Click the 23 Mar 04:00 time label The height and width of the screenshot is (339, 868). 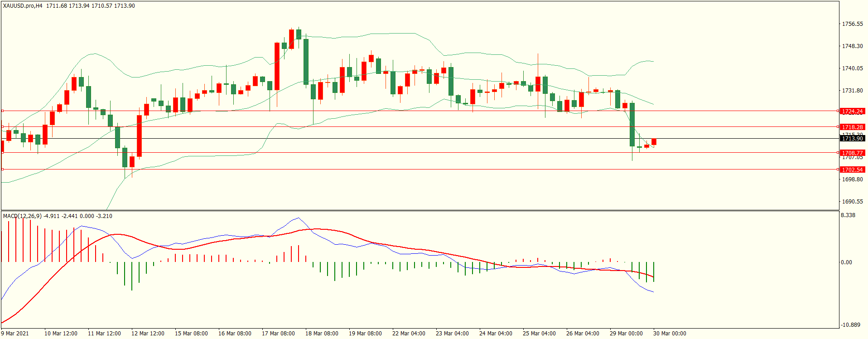point(452,334)
